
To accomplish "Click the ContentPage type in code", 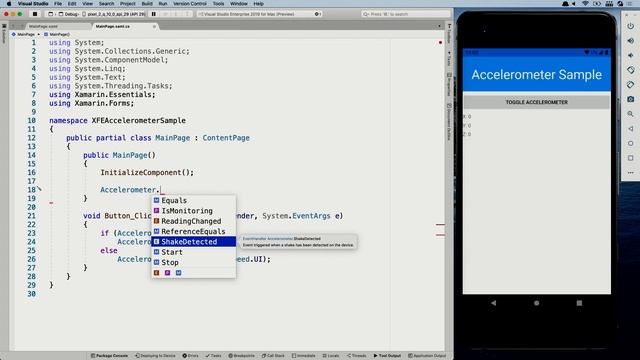I will [226, 138].
